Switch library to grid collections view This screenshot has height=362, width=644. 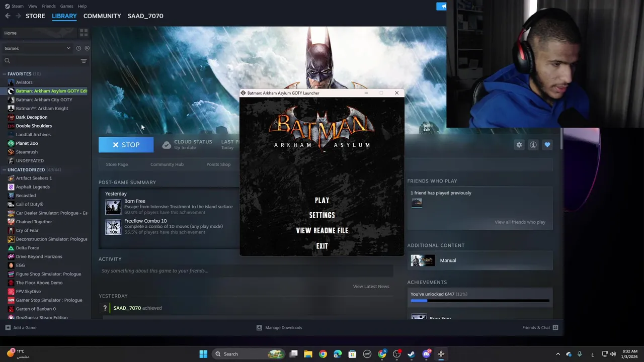tap(84, 33)
